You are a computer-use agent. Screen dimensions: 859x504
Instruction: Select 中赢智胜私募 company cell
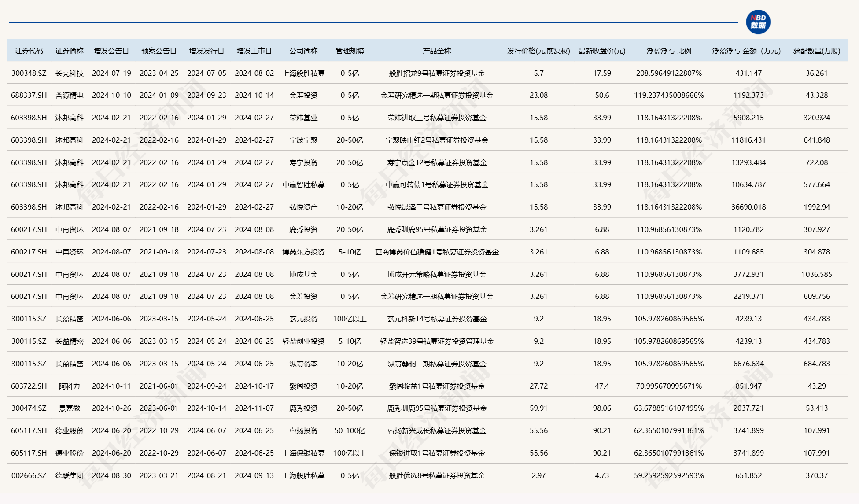coord(303,184)
